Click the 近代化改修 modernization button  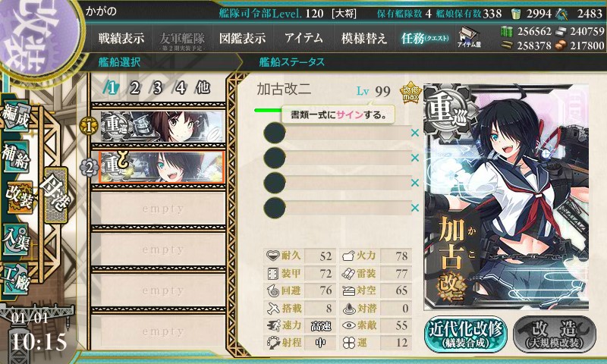466,334
